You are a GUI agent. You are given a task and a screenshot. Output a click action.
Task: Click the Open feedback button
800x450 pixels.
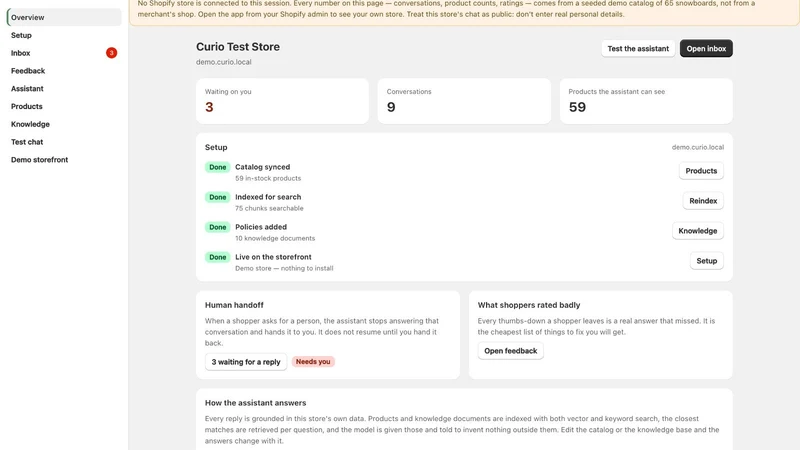511,351
